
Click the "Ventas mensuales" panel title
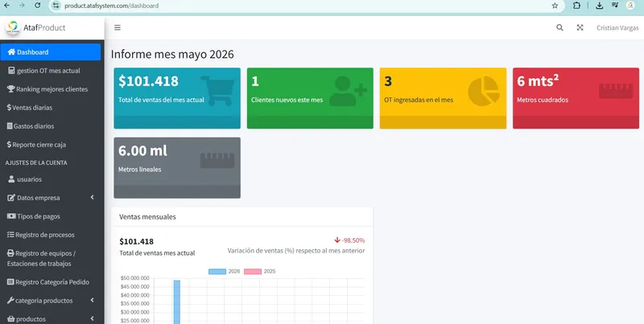pyautogui.click(x=147, y=216)
